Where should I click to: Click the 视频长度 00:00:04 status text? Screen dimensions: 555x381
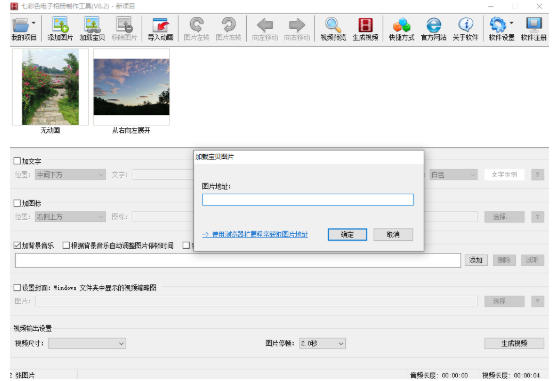511,375
